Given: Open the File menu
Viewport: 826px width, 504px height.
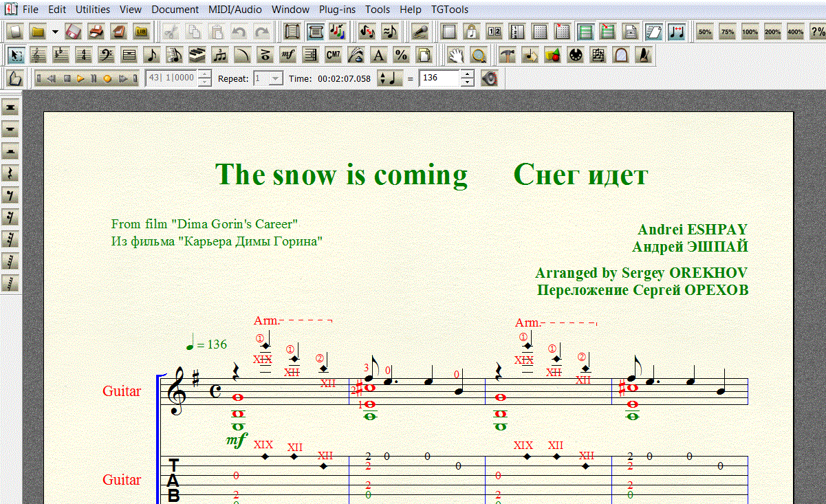Looking at the screenshot, I should point(30,10).
